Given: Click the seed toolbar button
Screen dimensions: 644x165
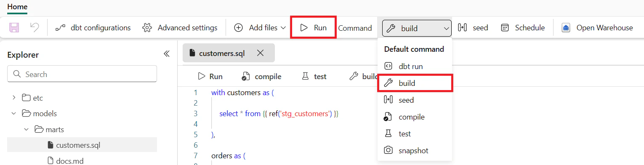Looking at the screenshot, I should (x=473, y=28).
